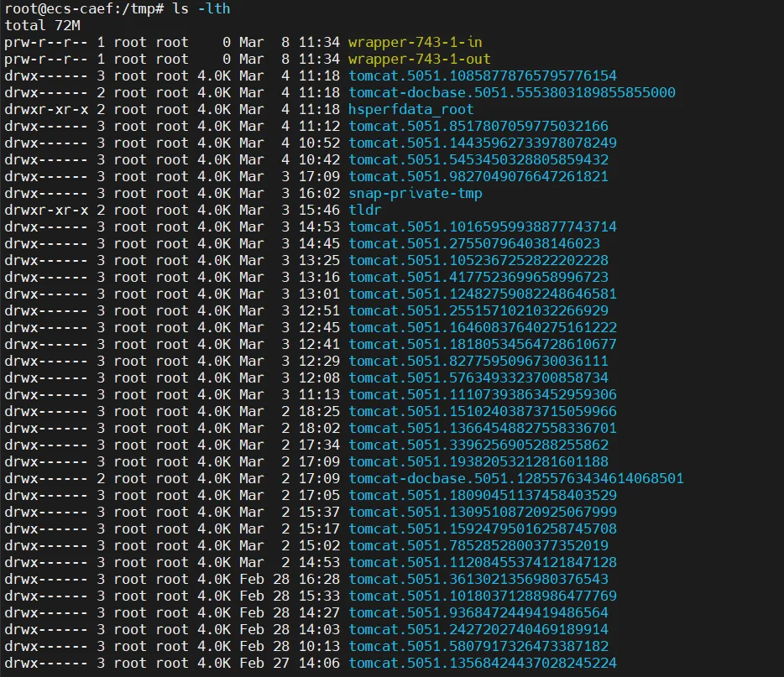This screenshot has width=784, height=677.
Task: Click 'tomcat.5051.10858778765795776154'
Action: [483, 76]
